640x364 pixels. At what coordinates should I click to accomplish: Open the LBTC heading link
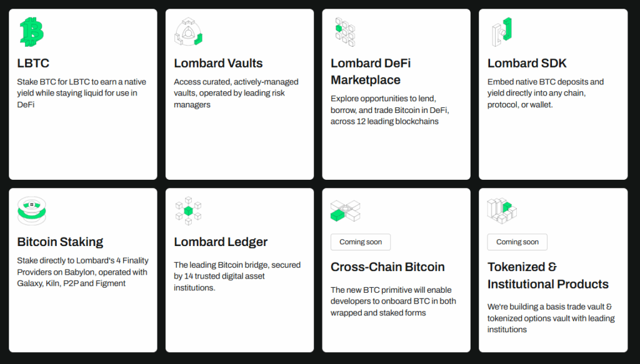33,63
